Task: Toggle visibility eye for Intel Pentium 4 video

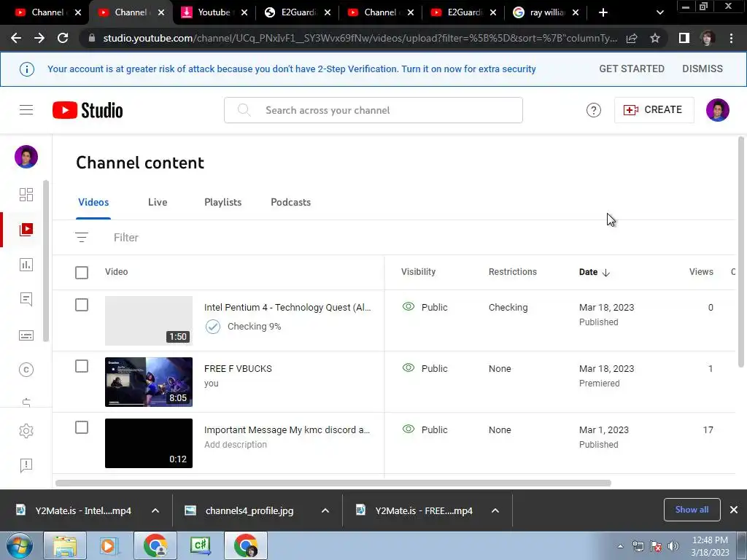Action: click(x=409, y=307)
